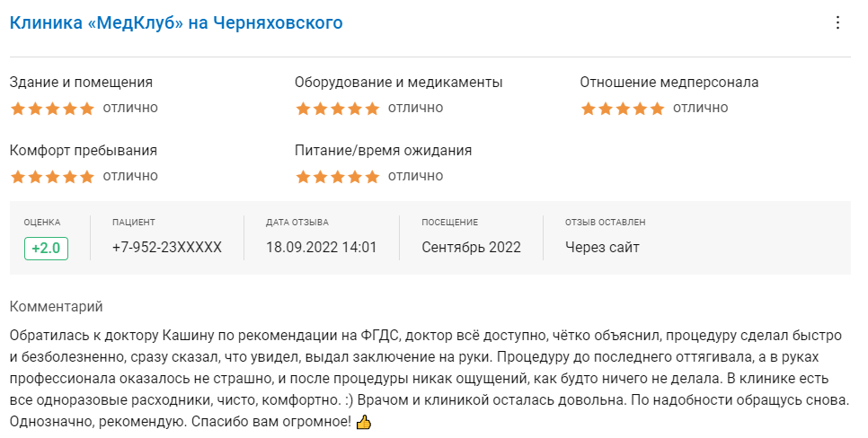The image size is (868, 438).
Task: Click fourth star under Питание/время ожидания
Action: 355,177
